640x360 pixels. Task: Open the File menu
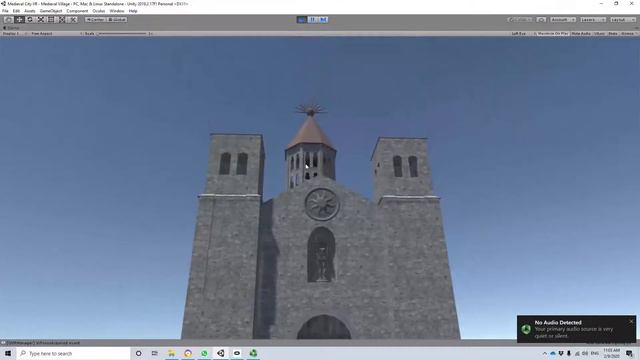pos(5,11)
